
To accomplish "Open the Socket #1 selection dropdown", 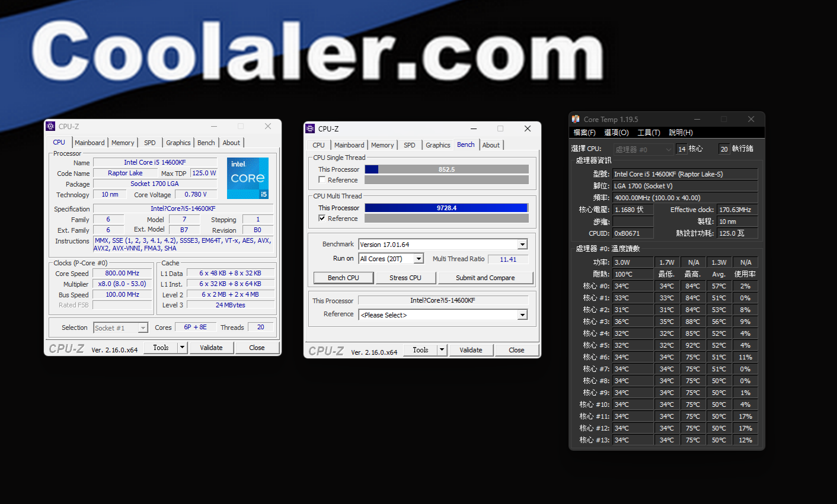I will tap(143, 328).
